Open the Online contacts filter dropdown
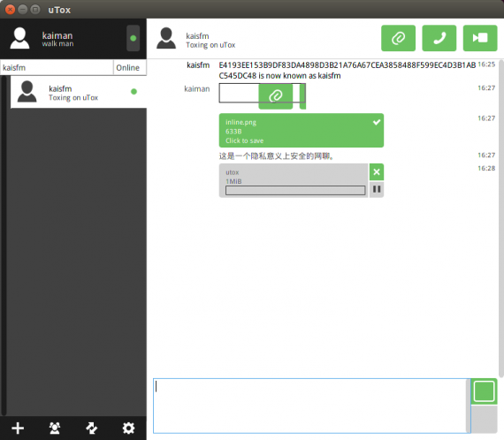 click(129, 68)
